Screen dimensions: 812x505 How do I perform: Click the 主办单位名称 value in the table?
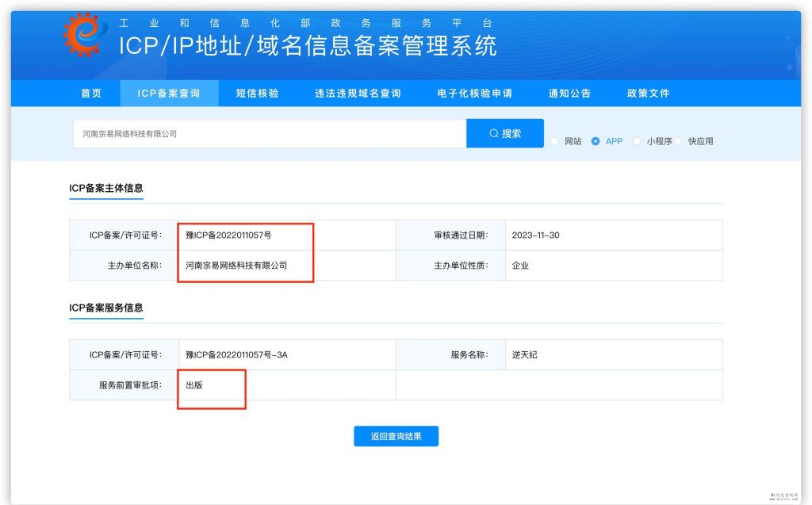[236, 266]
